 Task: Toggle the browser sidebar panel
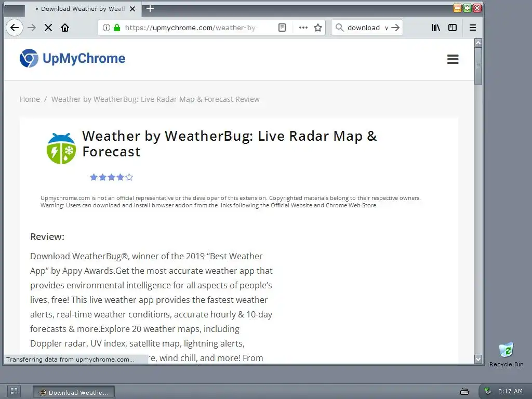click(x=453, y=28)
